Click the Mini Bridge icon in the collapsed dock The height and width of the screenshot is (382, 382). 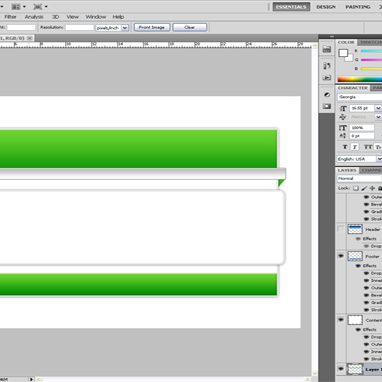[x=327, y=49]
